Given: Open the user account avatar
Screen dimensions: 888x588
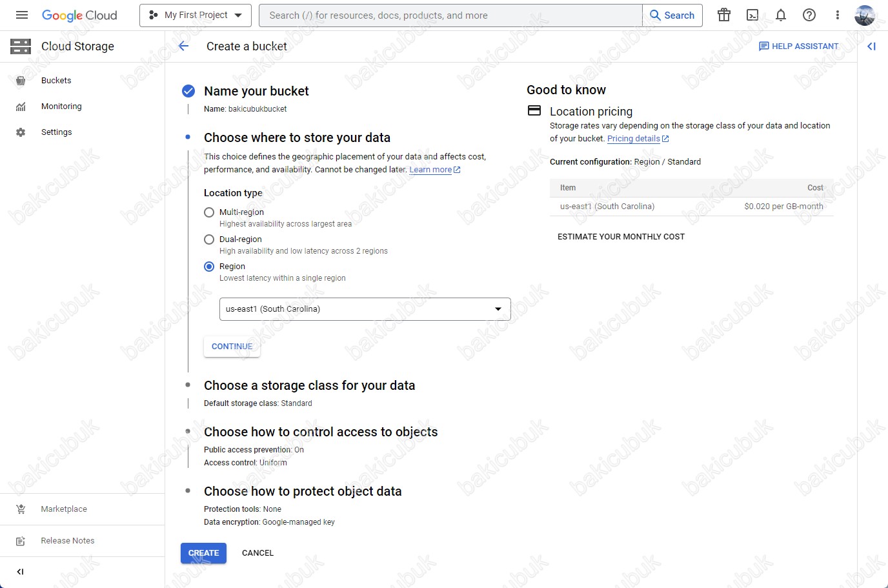Looking at the screenshot, I should coord(865,15).
